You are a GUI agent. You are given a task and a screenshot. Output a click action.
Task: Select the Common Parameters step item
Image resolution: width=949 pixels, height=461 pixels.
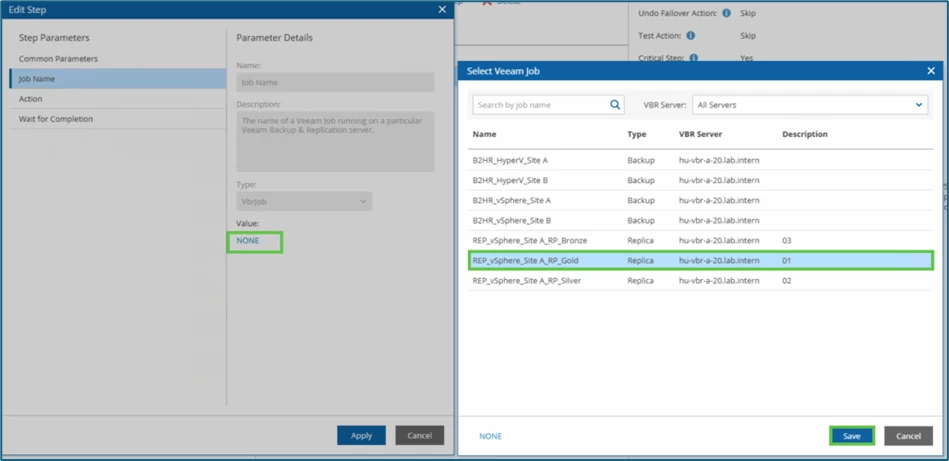(58, 59)
